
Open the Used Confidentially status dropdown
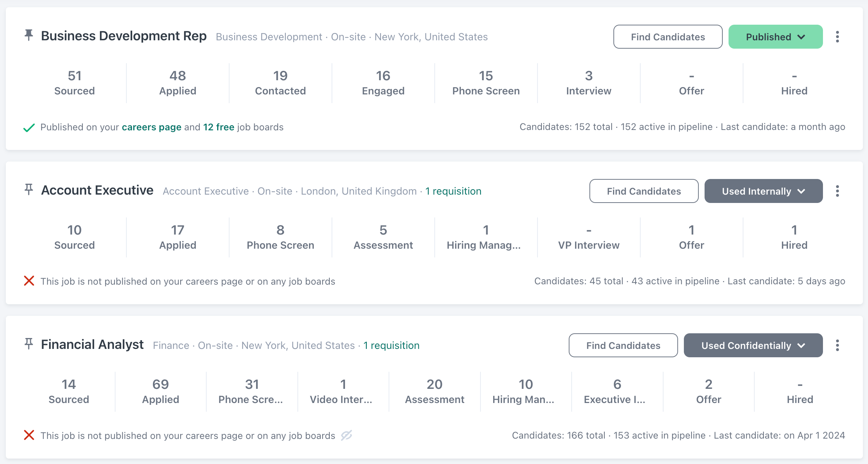[x=753, y=345]
